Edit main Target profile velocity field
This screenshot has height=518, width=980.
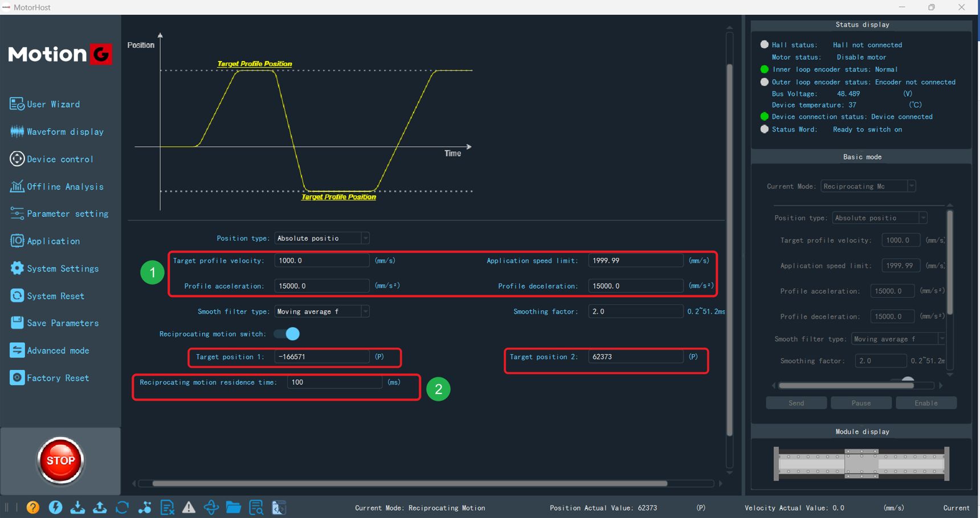click(322, 260)
